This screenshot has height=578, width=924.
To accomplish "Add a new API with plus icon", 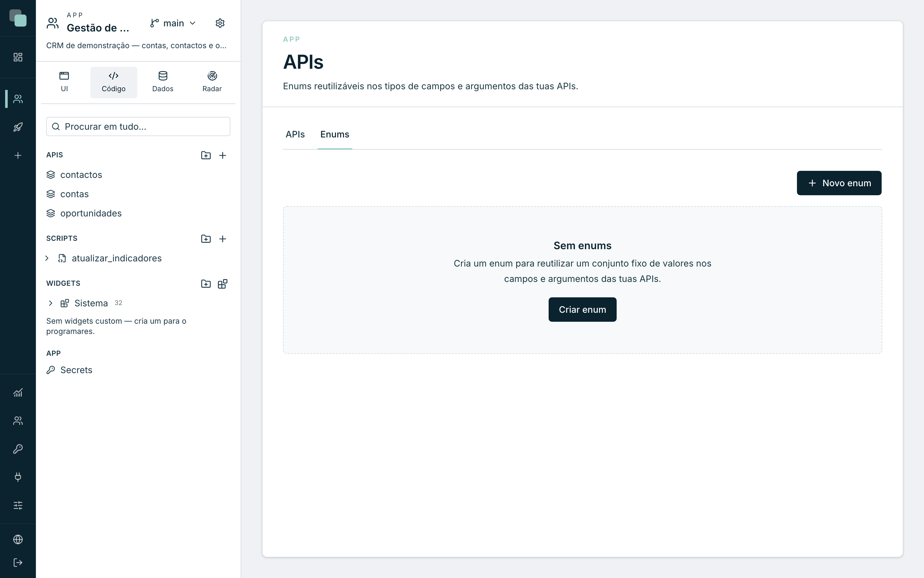I will pyautogui.click(x=223, y=155).
